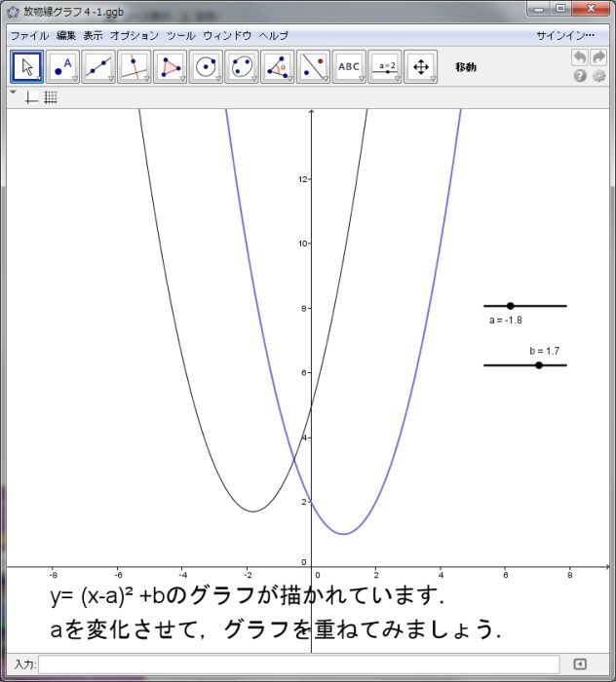This screenshot has width=616, height=682.
Task: Open the 表示 menu
Action: coord(94,36)
